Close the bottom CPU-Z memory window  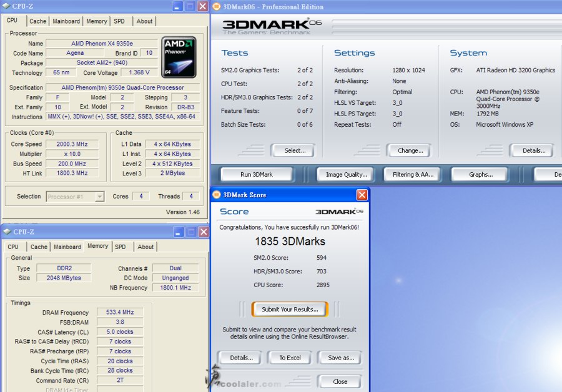tap(204, 232)
